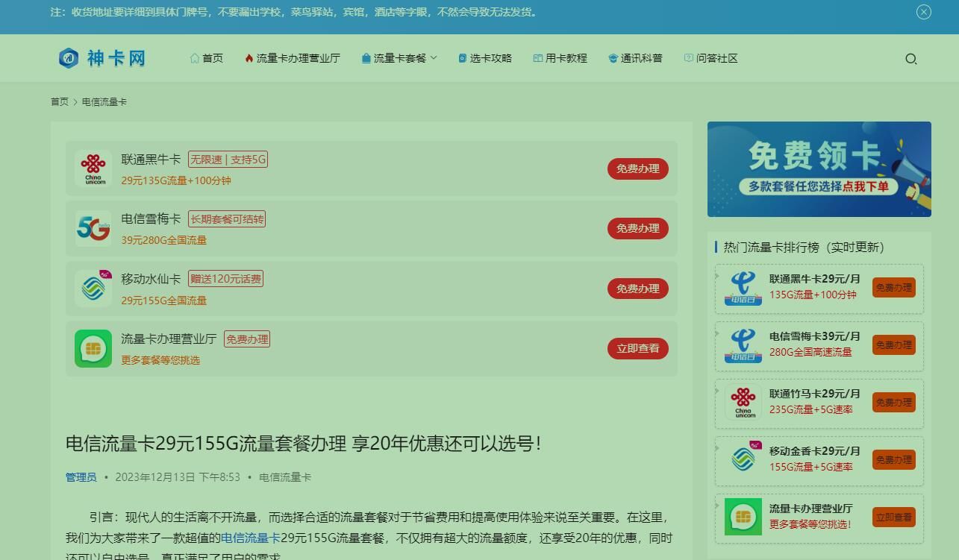Open 问答社区 menu item
The image size is (959, 560).
click(711, 58)
